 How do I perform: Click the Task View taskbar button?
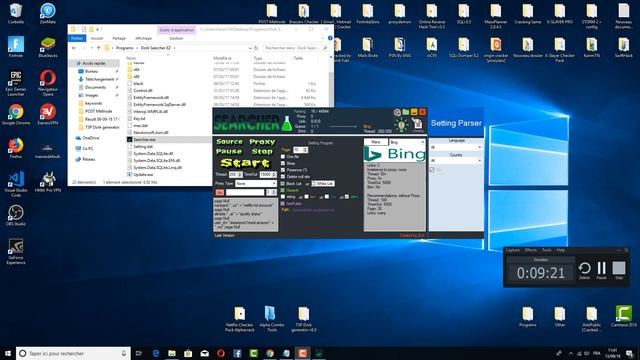tap(138, 353)
